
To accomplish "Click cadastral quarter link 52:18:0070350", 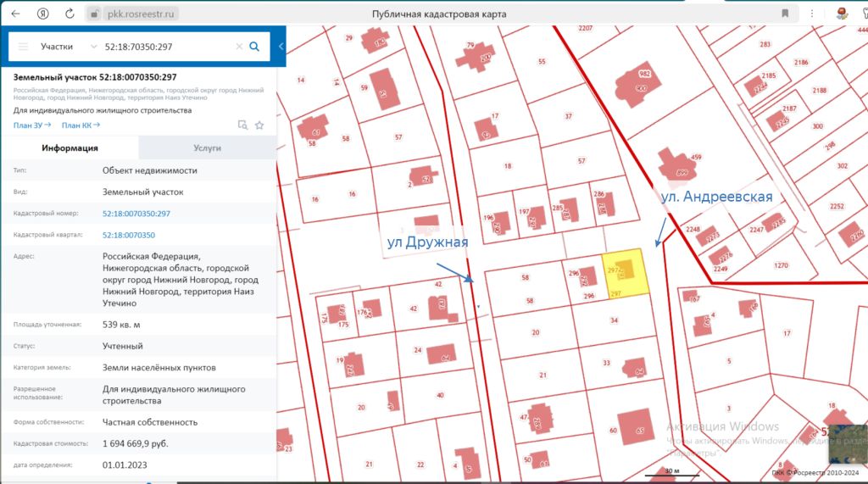I will [x=129, y=235].
